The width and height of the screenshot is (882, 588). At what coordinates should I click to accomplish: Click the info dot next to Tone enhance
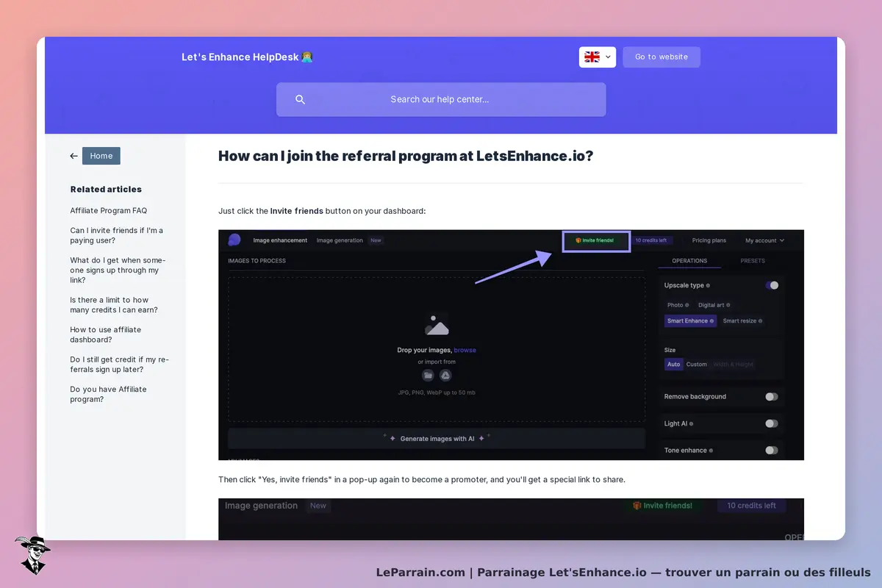711,451
